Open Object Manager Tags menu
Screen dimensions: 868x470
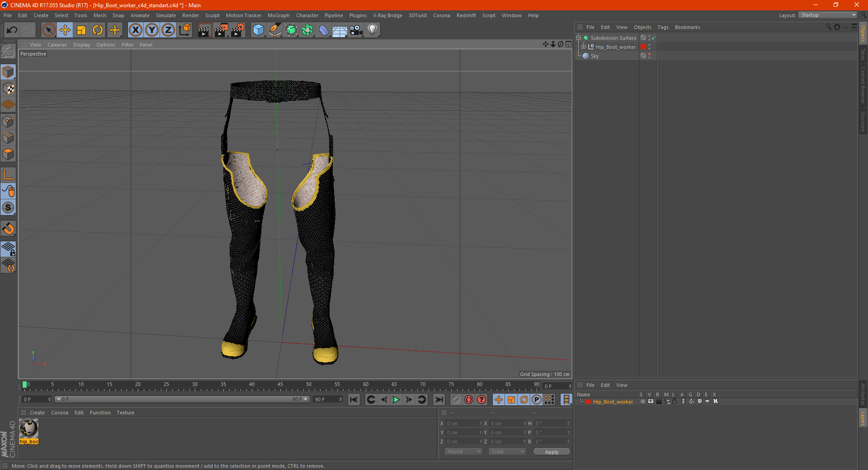663,27
